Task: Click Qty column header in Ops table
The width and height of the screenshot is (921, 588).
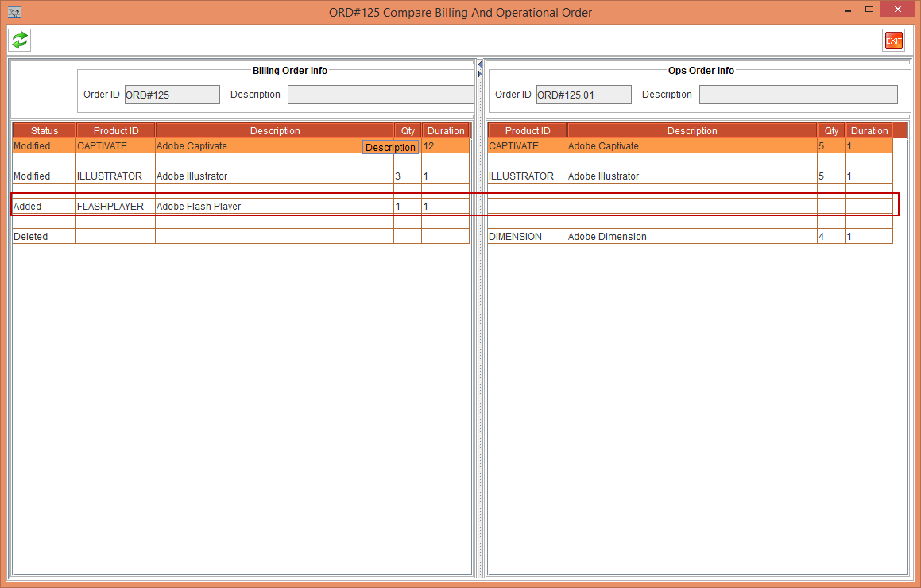Action: [831, 130]
